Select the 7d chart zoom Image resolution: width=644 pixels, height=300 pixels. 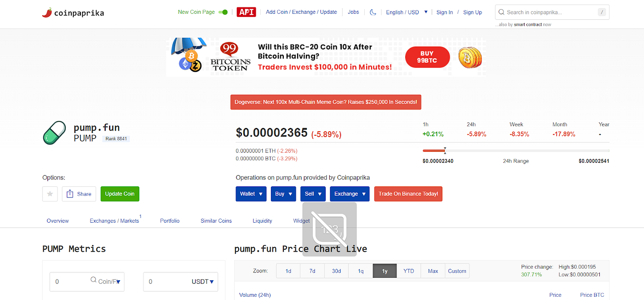coord(312,271)
